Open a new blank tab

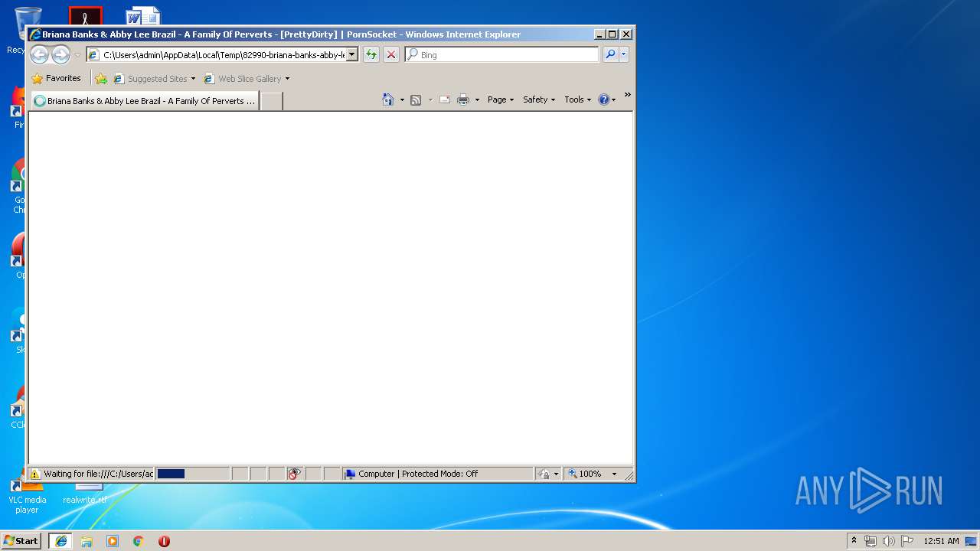tap(271, 101)
